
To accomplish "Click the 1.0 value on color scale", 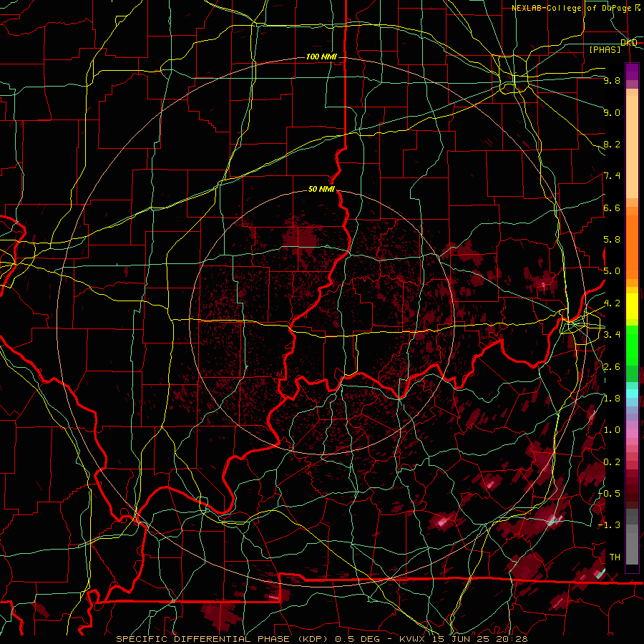I will (x=612, y=430).
